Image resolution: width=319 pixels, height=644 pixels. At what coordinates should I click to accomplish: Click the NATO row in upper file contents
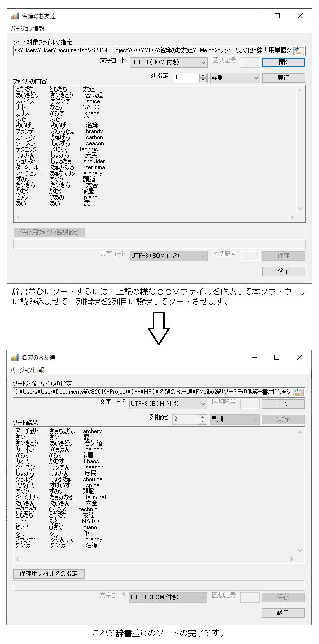[x=57, y=107]
